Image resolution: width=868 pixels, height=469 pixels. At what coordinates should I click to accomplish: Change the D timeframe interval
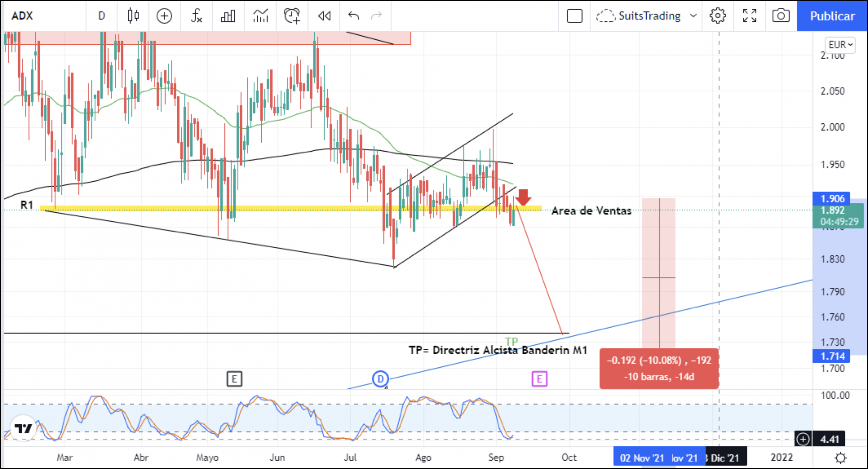[x=102, y=16]
